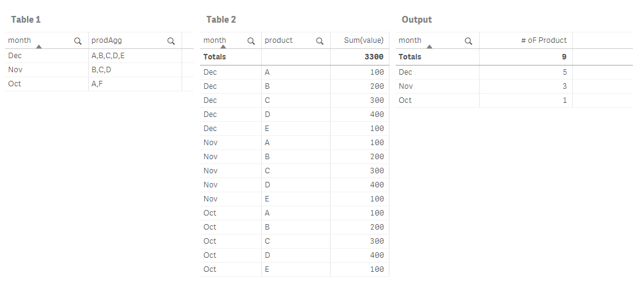Viewport: 644px width, 289px height.
Task: Select product B in Table 2 Oct row
Action: click(267, 227)
